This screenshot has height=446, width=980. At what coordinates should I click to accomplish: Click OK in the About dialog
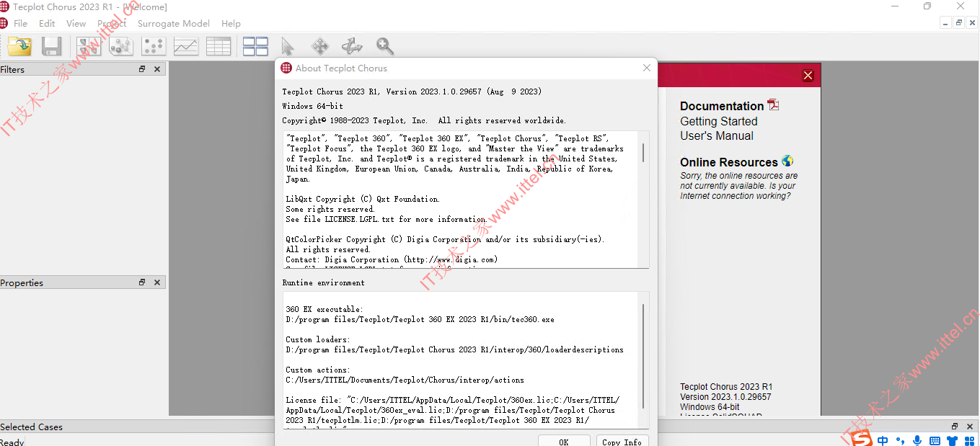pos(564,441)
